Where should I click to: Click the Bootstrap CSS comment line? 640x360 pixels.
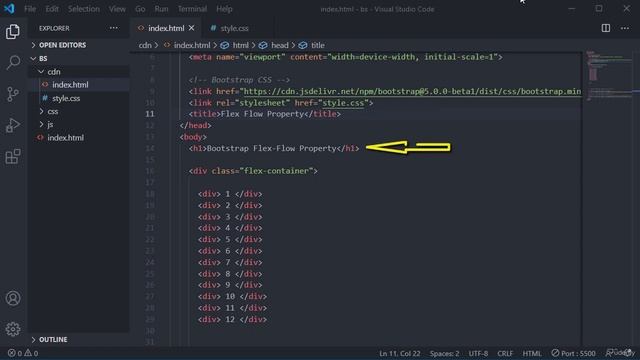tap(239, 80)
